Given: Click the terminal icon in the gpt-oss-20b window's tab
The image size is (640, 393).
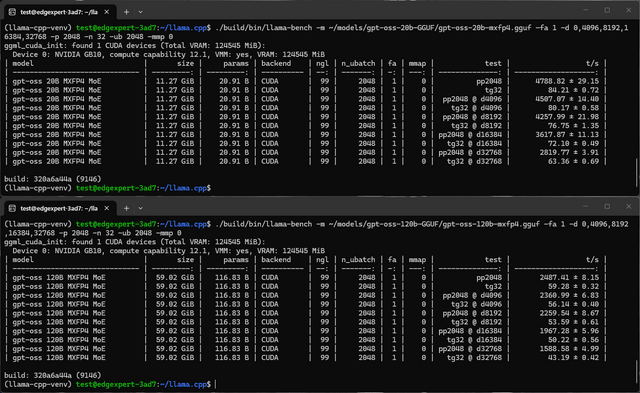Looking at the screenshot, I should click(x=12, y=12).
